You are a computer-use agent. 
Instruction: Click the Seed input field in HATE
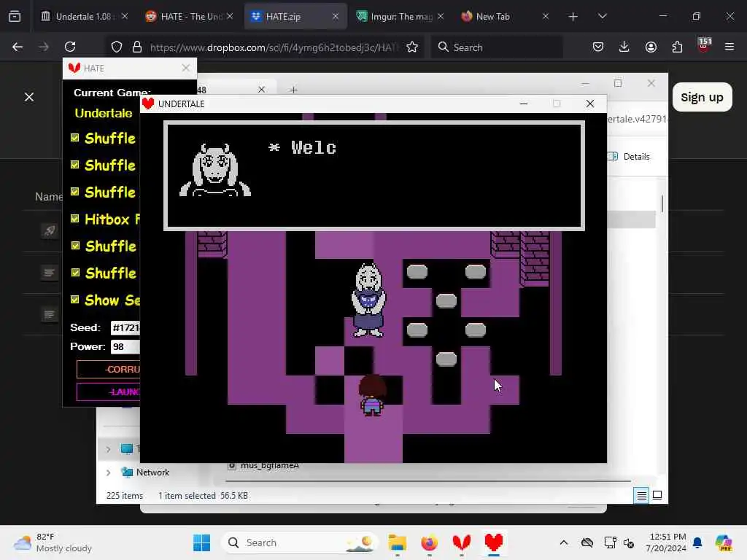[125, 327]
